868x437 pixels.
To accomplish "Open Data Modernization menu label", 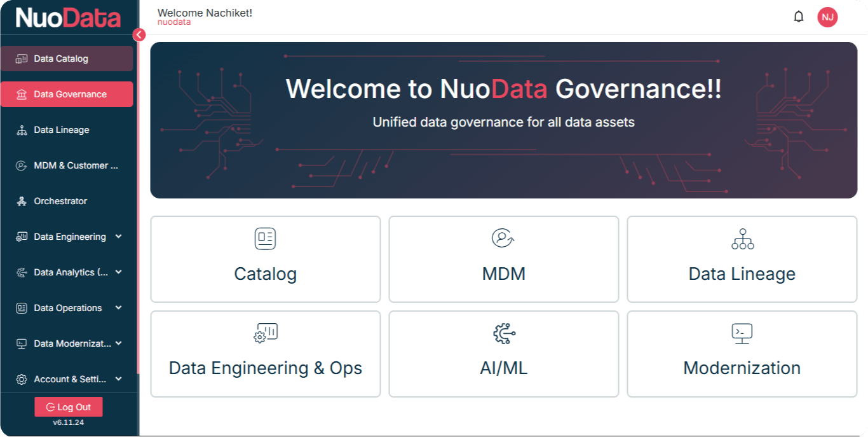I will click(x=72, y=343).
